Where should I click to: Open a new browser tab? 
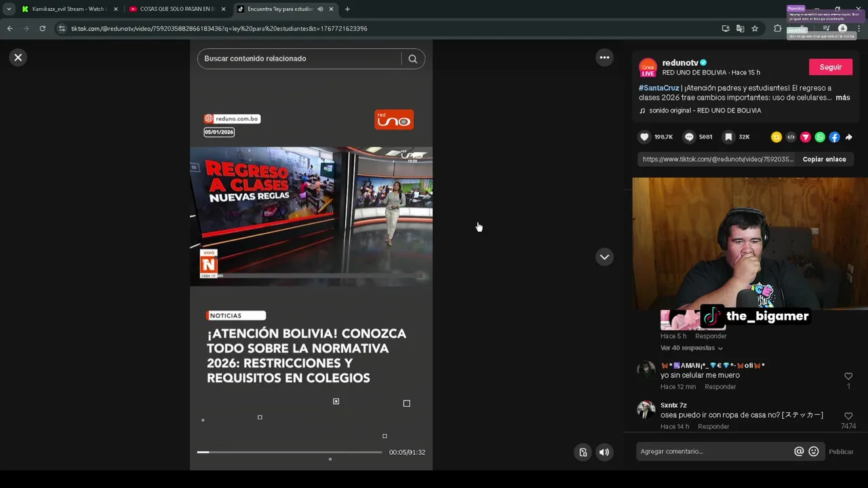click(347, 9)
